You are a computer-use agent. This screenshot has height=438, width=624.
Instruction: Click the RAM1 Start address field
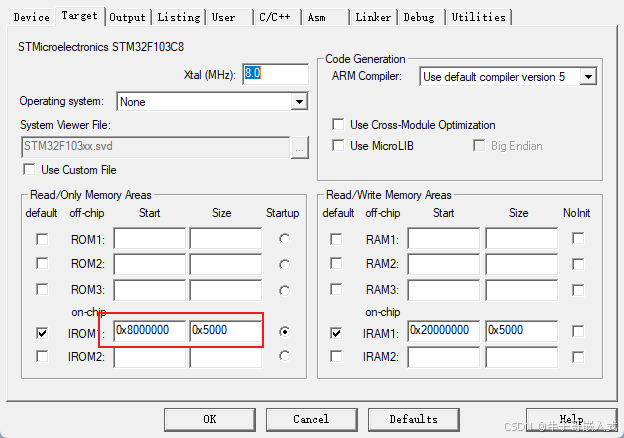pyautogui.click(x=444, y=239)
